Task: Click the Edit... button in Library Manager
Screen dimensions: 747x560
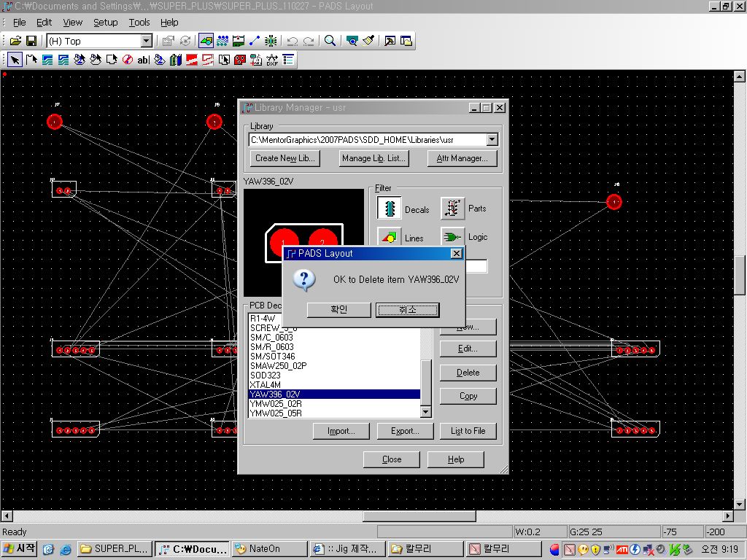Action: [468, 349]
